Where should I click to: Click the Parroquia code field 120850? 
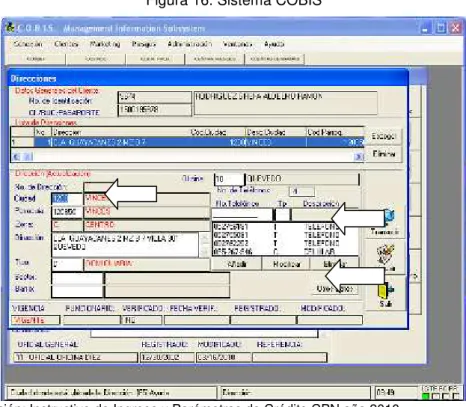[67, 212]
